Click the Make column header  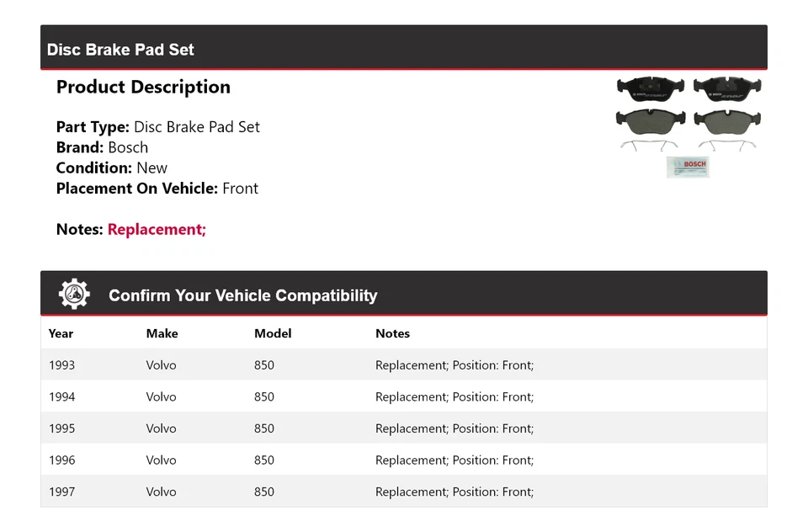tap(162, 333)
